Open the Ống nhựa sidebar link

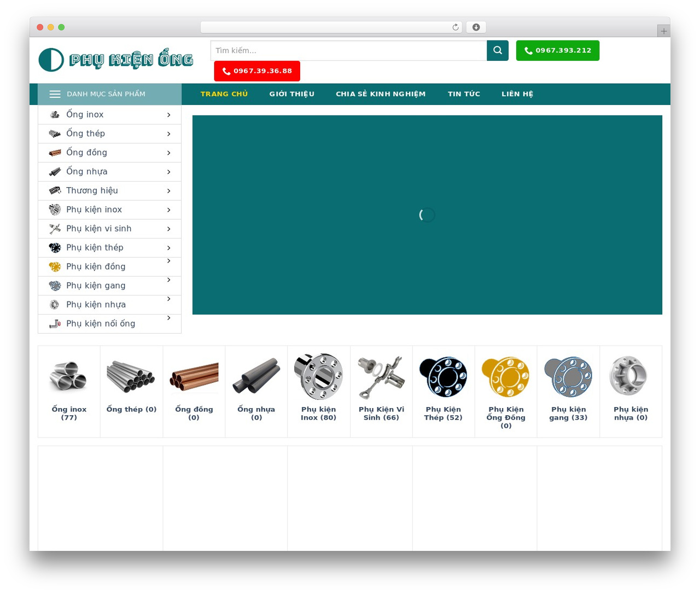pyautogui.click(x=87, y=172)
